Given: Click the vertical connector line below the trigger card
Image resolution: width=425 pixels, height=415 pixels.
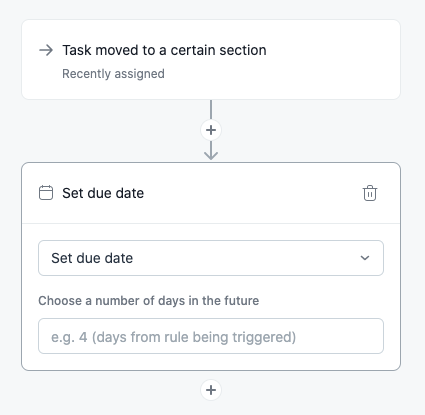Looking at the screenshot, I should (x=211, y=109).
